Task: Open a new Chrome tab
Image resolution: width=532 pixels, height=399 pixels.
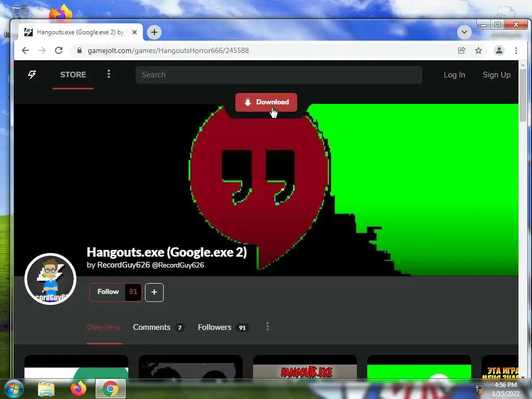Action: coord(154,32)
